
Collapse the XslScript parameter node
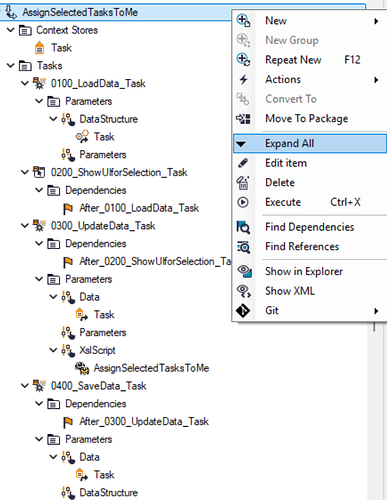point(53,350)
